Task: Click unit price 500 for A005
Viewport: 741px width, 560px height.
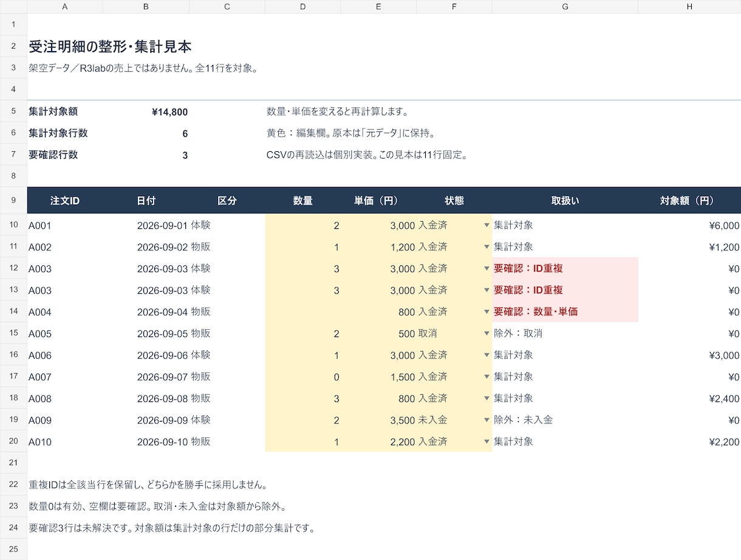Action: pos(378,333)
